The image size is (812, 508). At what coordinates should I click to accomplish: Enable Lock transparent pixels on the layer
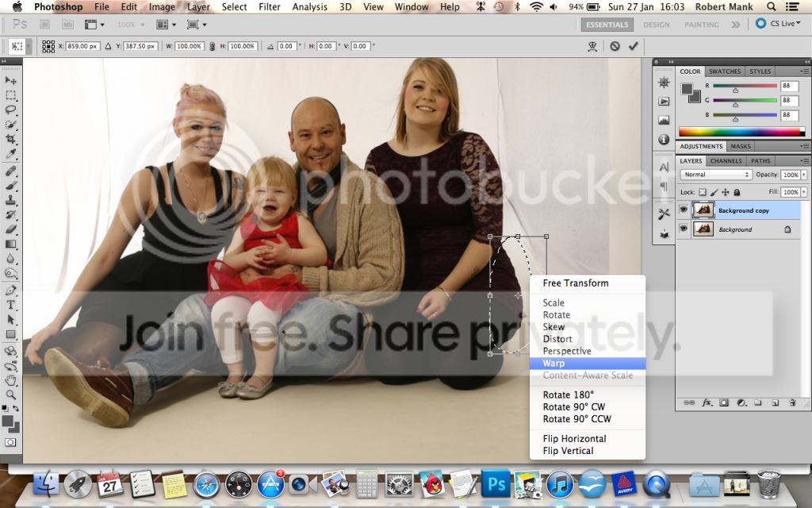[x=703, y=193]
